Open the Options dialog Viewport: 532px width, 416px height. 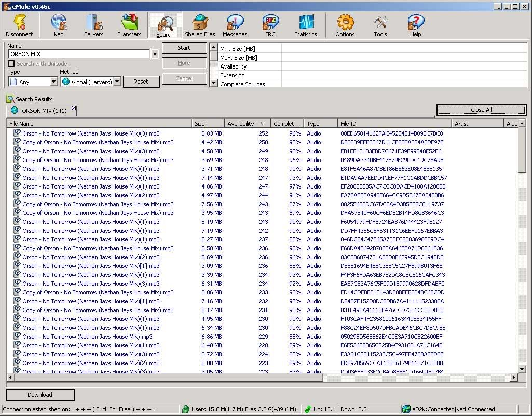(x=345, y=25)
